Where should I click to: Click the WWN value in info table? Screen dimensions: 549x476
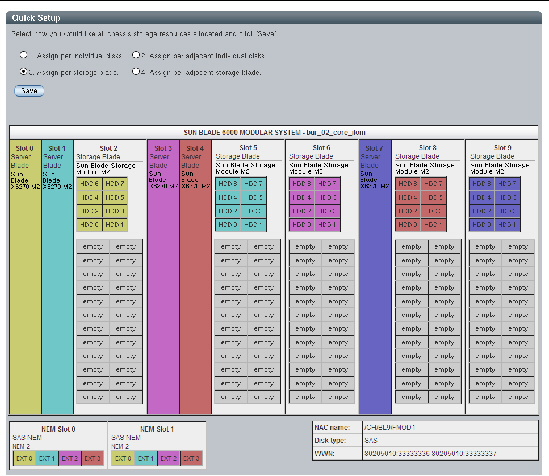450,453
